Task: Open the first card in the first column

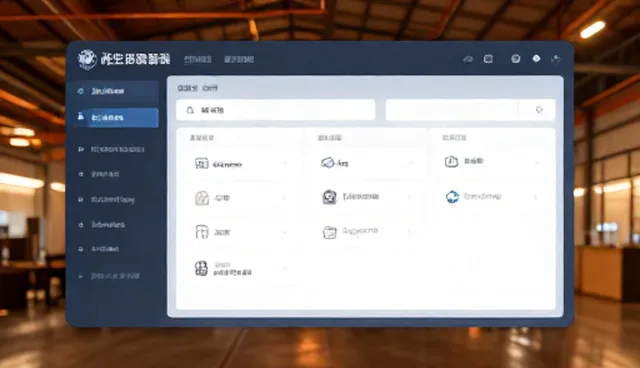Action: coord(241,164)
